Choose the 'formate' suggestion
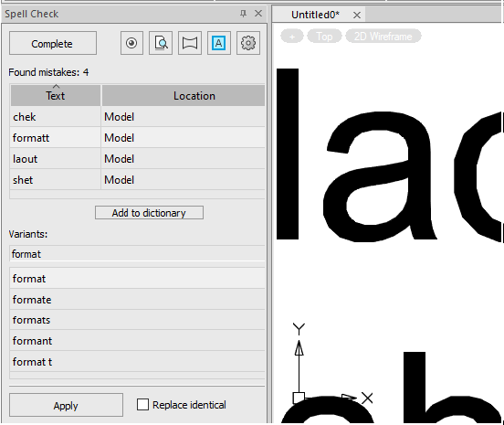This screenshot has height=425, width=504. coord(137,300)
